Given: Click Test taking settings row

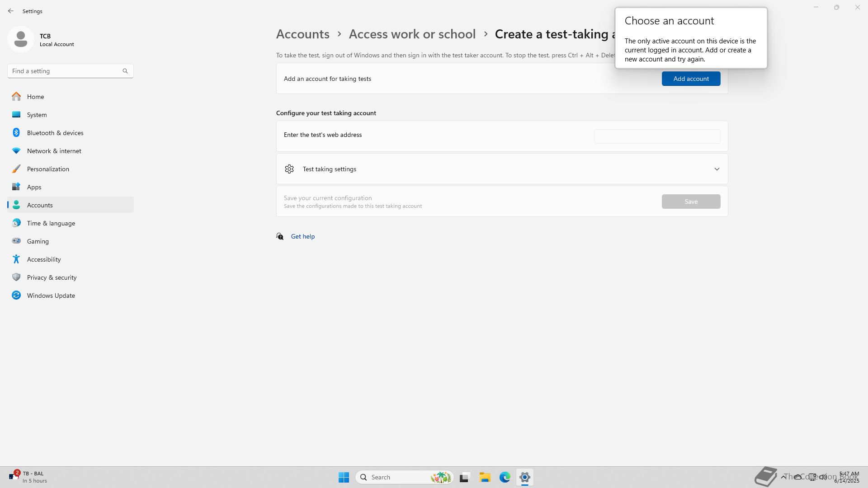Looking at the screenshot, I should pos(452,169).
